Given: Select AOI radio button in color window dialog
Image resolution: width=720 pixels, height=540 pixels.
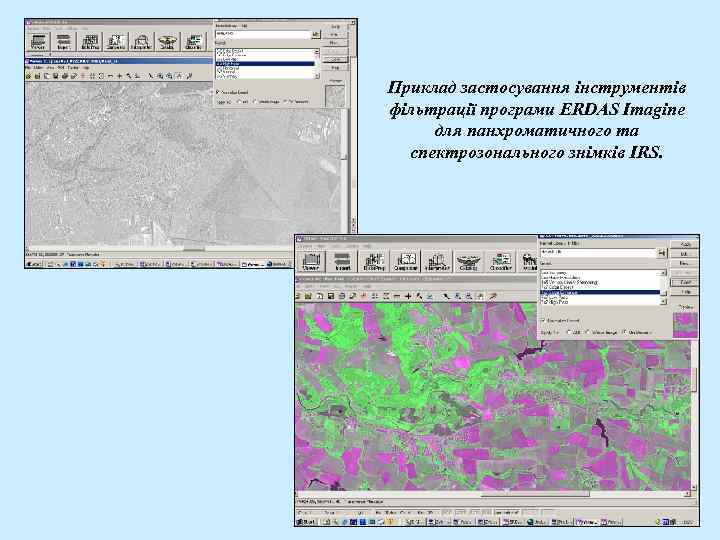Looking at the screenshot, I should [569, 332].
